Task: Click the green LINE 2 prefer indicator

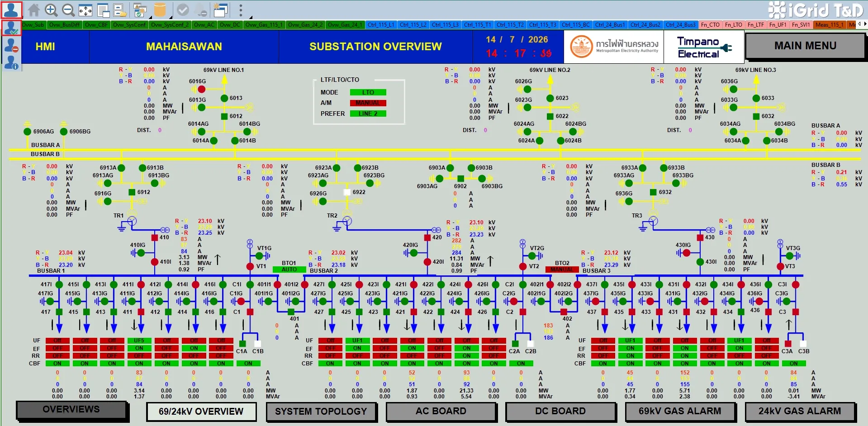Action: click(368, 114)
